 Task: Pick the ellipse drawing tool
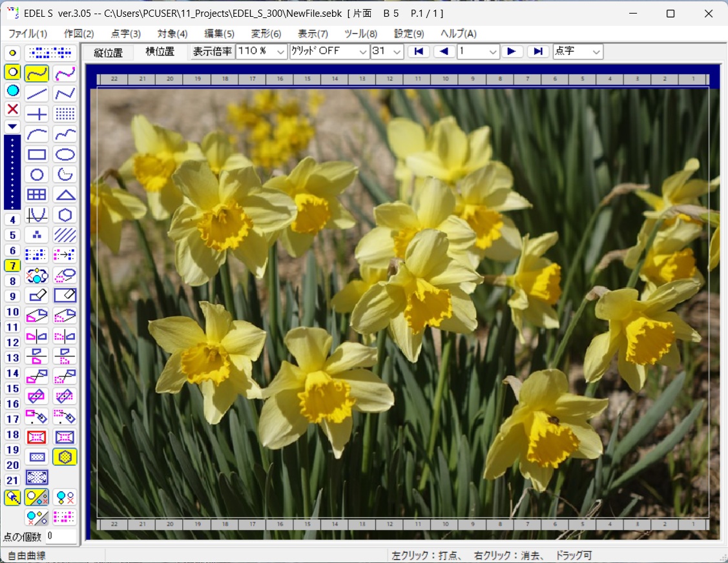click(x=65, y=154)
